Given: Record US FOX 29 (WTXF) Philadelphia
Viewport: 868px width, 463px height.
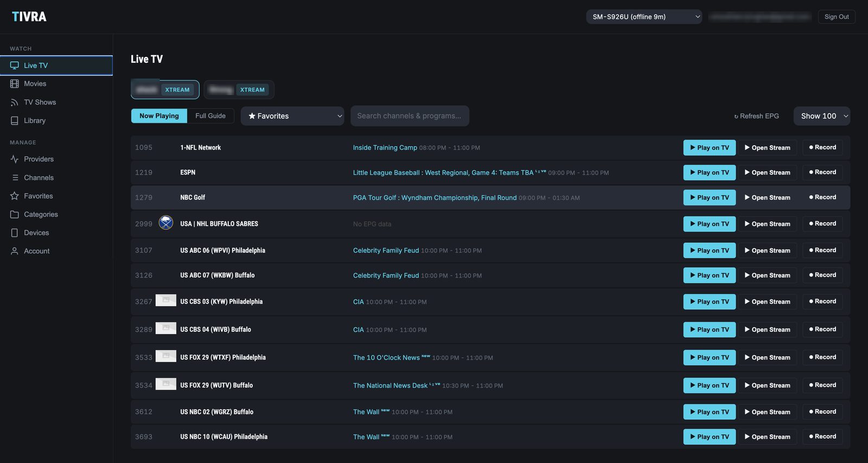Looking at the screenshot, I should coord(822,357).
